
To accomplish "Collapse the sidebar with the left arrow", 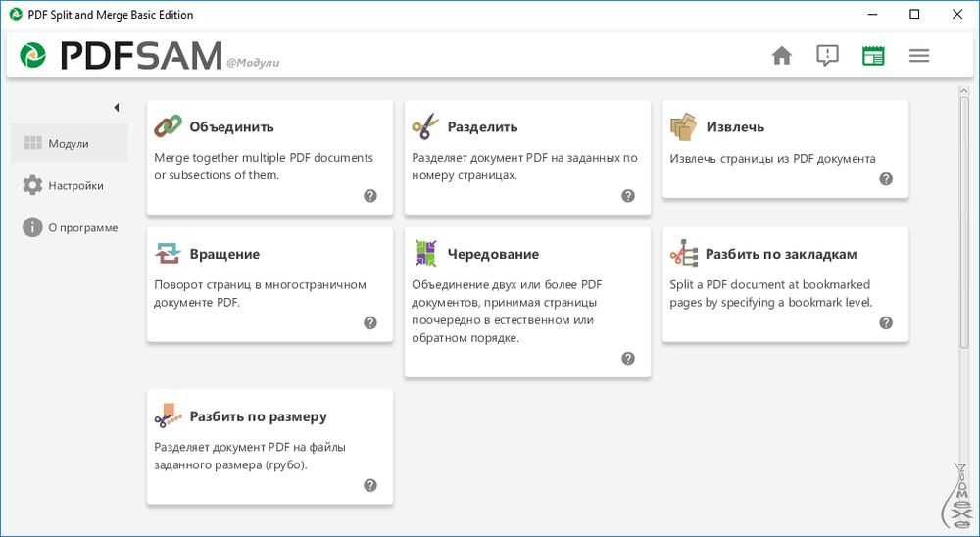I will (x=116, y=108).
